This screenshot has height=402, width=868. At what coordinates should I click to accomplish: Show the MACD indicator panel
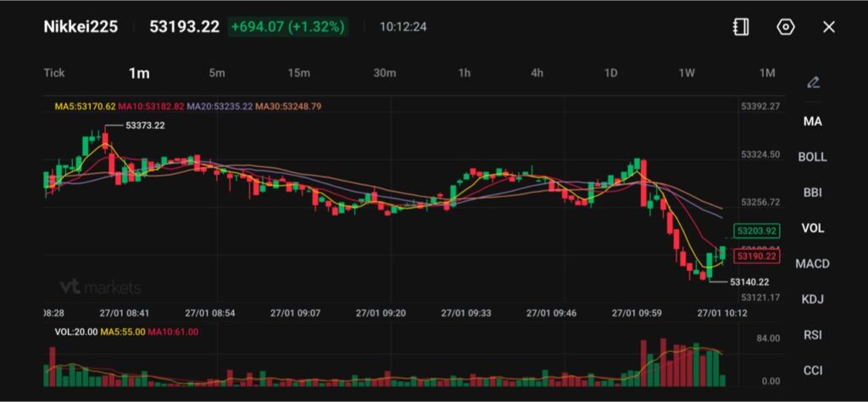[x=812, y=264]
